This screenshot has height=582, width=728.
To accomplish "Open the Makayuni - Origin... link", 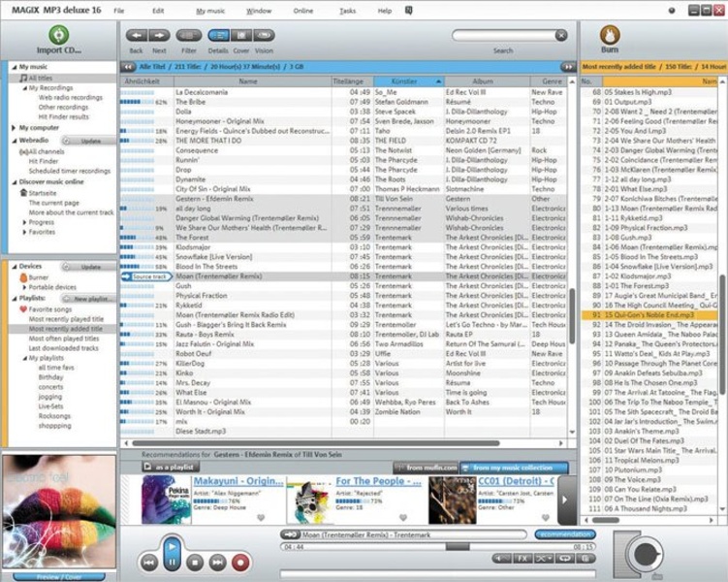I will pyautogui.click(x=238, y=481).
